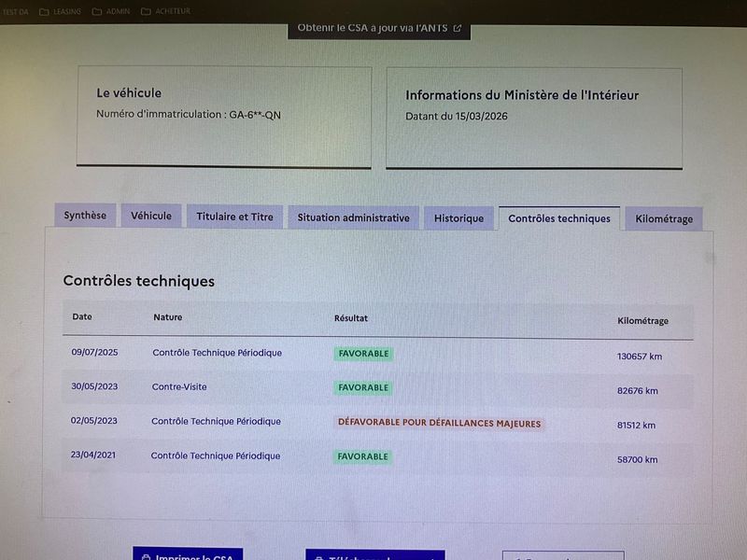Open the ACHETEUR bookmark folder
This screenshot has width=747, height=560.
166,10
